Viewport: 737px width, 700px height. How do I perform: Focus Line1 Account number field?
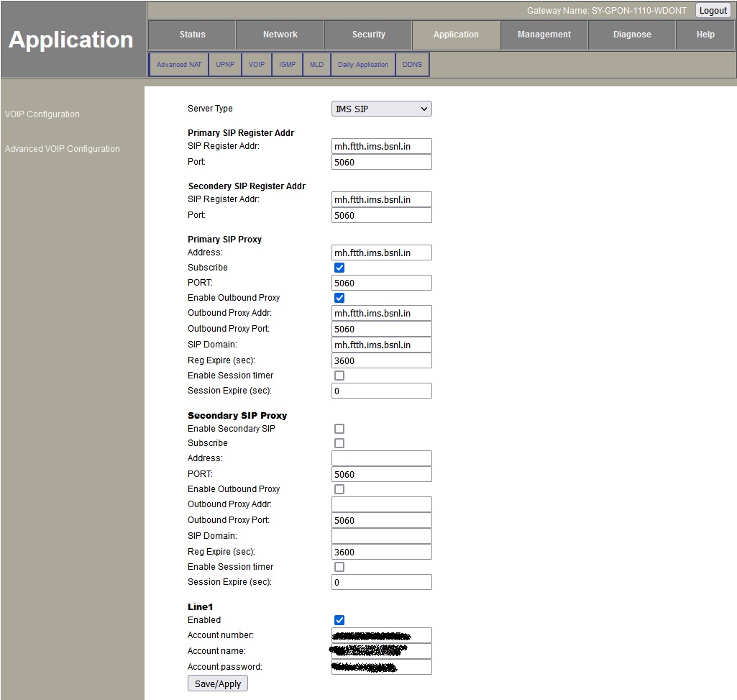pos(381,635)
